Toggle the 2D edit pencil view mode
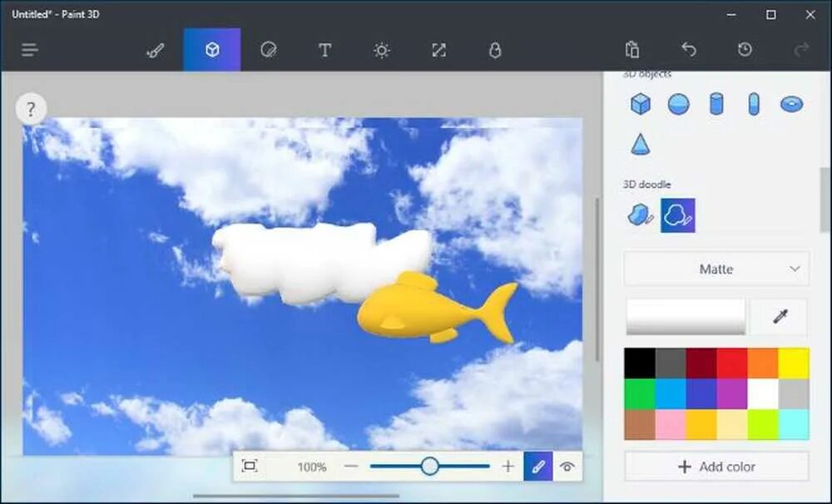The width and height of the screenshot is (832, 504). point(538,467)
